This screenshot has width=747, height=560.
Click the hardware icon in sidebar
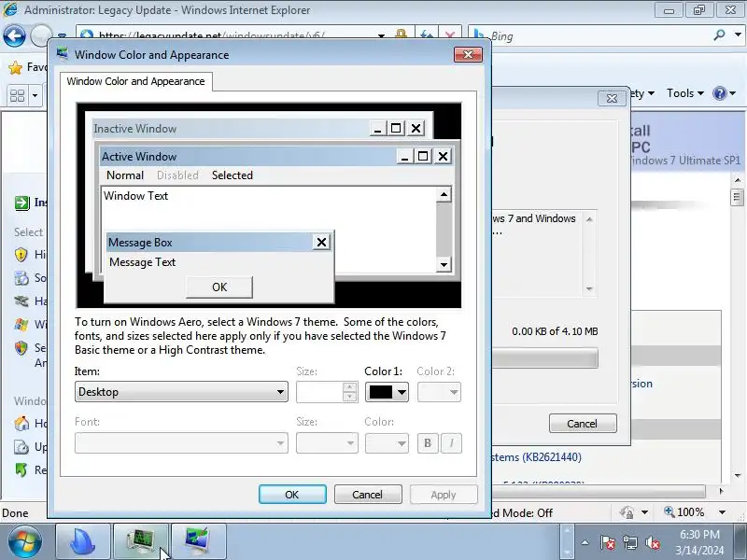point(21,301)
